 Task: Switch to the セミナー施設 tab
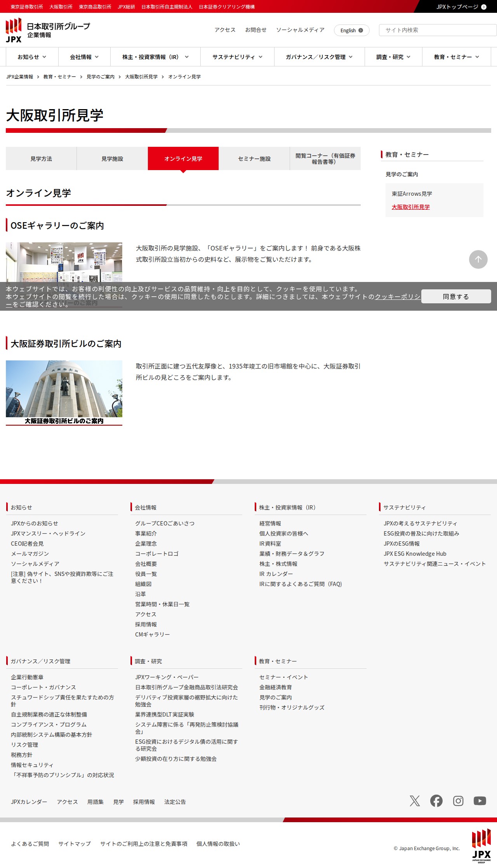coord(254,158)
